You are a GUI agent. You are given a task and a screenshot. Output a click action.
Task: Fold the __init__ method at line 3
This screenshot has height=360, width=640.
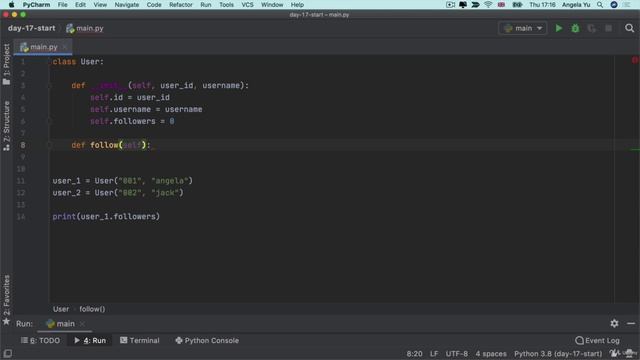[x=50, y=85]
